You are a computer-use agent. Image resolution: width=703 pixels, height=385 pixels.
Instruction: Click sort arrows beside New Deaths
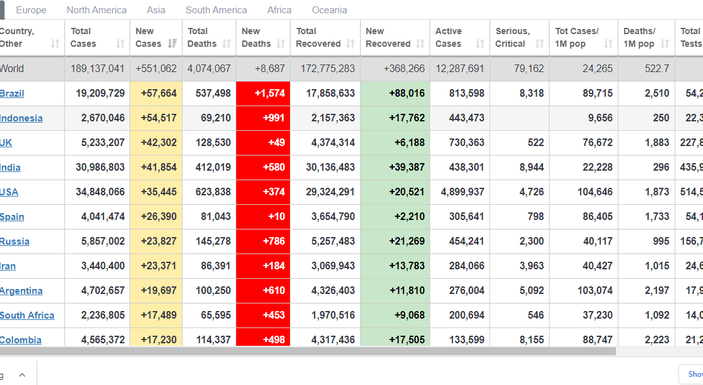click(x=281, y=43)
